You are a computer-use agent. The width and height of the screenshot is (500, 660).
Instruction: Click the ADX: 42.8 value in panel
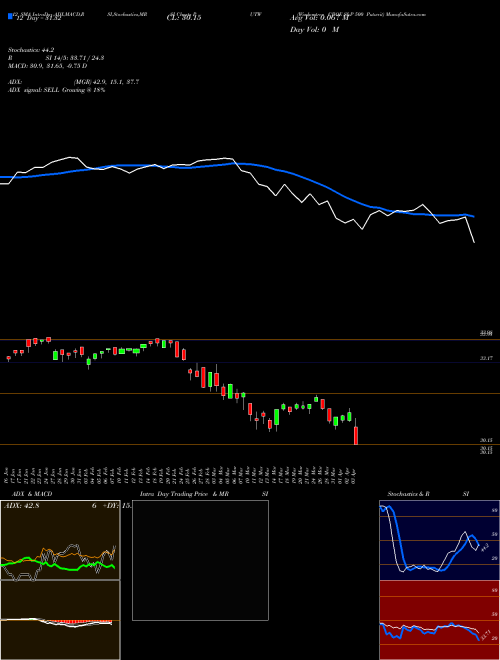(21, 506)
